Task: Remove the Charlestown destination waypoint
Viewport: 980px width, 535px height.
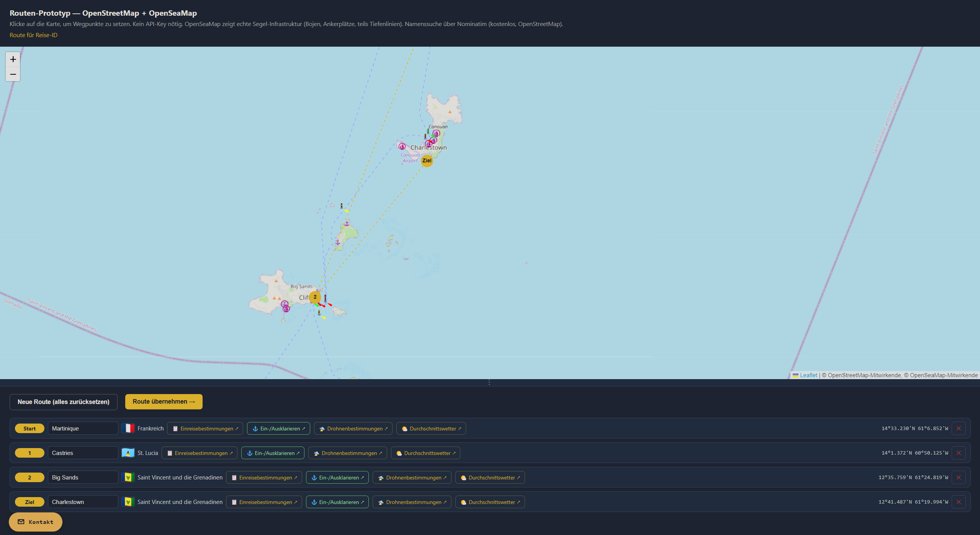Action: coord(959,502)
